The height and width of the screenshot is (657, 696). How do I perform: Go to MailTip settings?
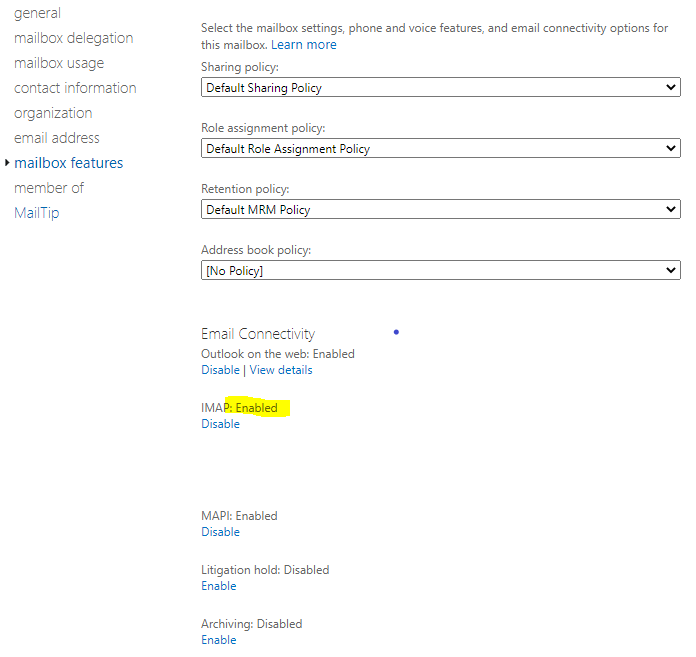[36, 213]
